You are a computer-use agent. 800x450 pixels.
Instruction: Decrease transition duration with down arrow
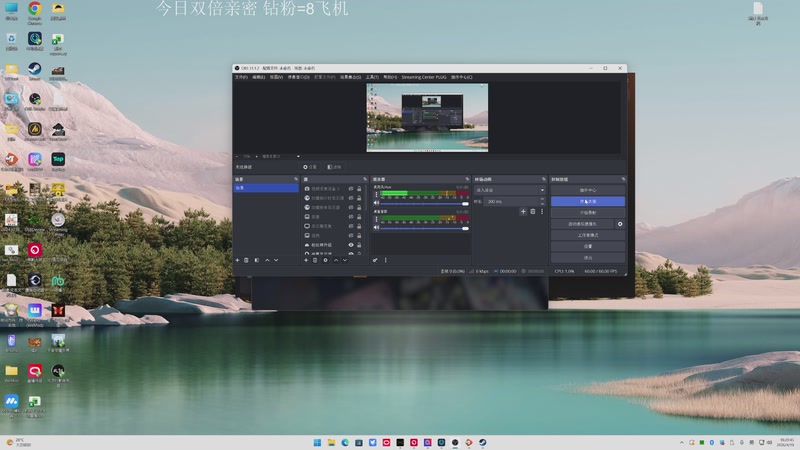tap(542, 204)
